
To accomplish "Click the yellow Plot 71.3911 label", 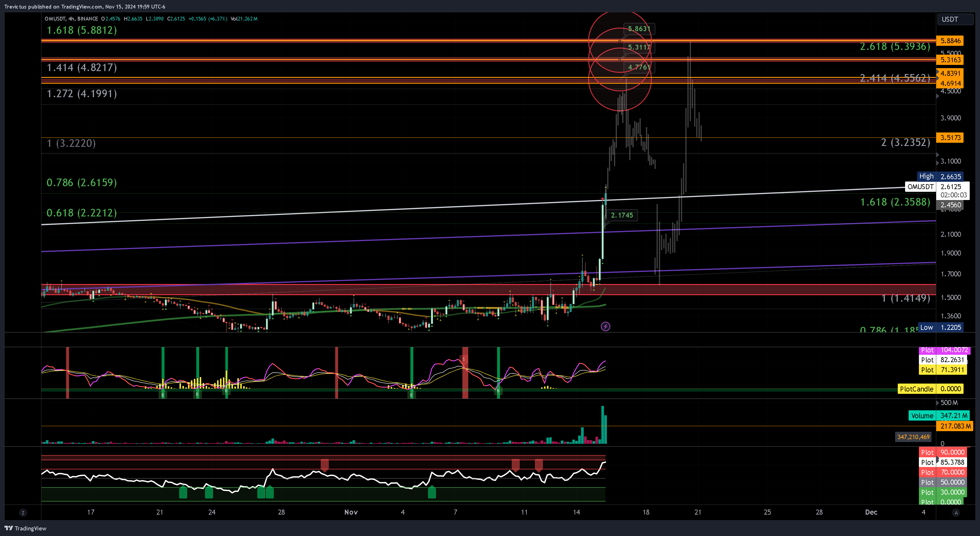I will tap(942, 369).
